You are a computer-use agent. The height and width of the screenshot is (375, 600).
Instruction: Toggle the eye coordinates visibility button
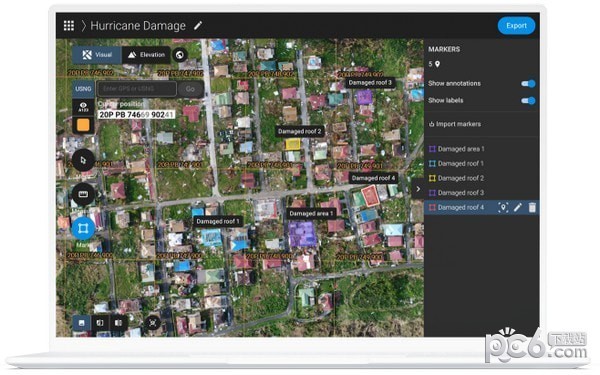[x=83, y=107]
